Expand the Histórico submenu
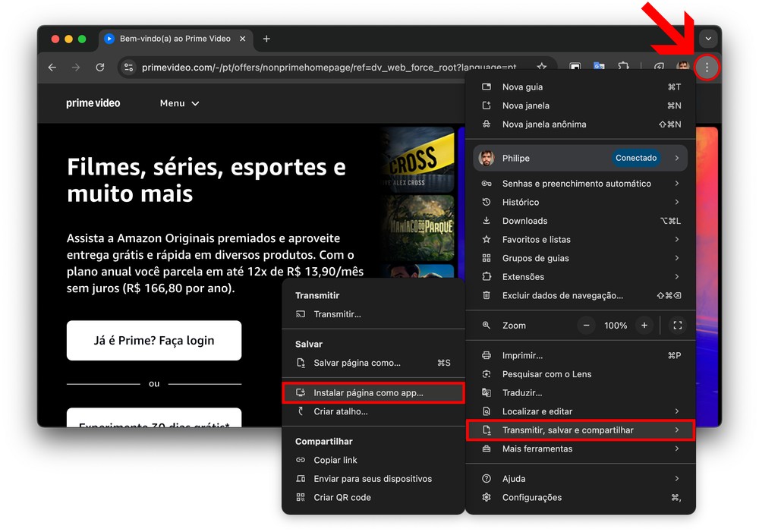This screenshot has width=759, height=532. [581, 203]
